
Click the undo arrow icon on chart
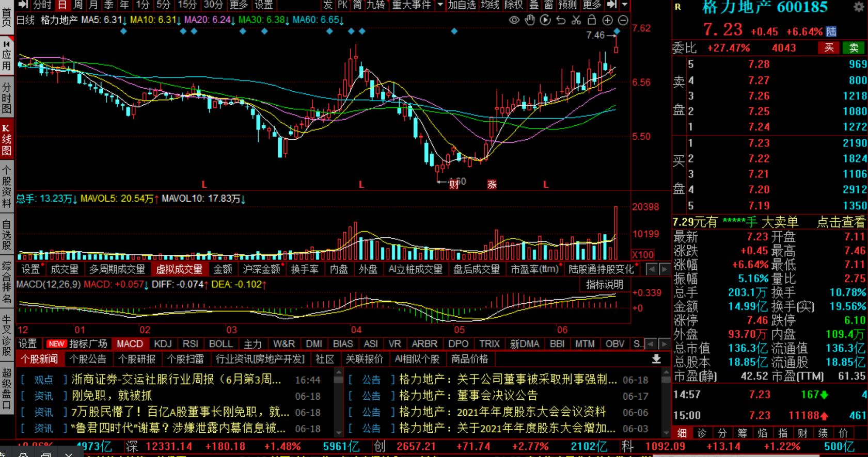[561, 20]
